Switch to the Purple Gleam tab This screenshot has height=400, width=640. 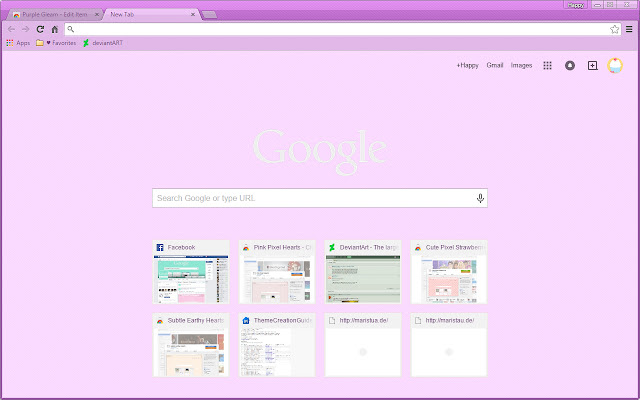tap(52, 15)
